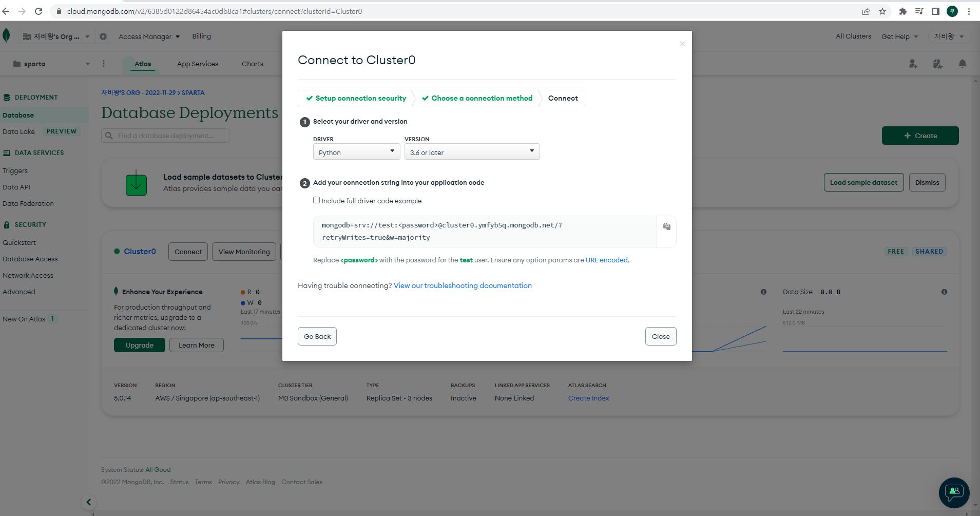Focus the Find a database deployment search

pos(165,136)
